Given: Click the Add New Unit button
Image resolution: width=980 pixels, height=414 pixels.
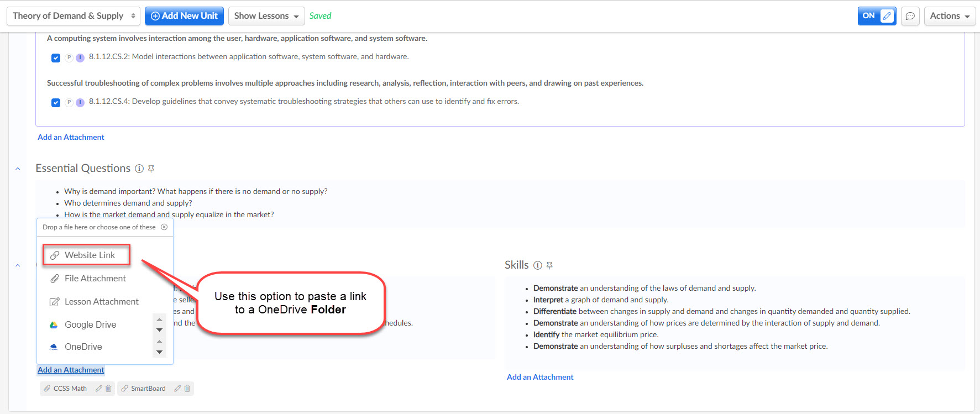Looking at the screenshot, I should (x=184, y=16).
